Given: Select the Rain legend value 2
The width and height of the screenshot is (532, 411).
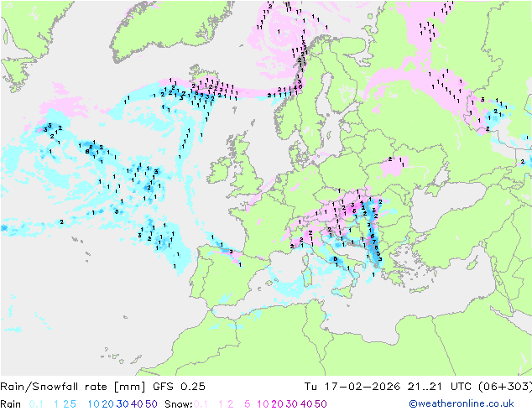Looking at the screenshot, I should [66, 404].
